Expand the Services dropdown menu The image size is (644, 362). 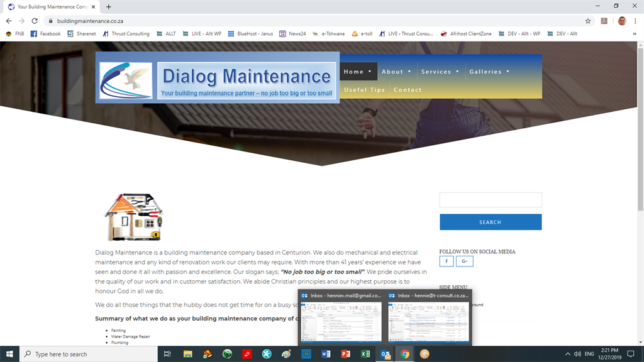440,72
